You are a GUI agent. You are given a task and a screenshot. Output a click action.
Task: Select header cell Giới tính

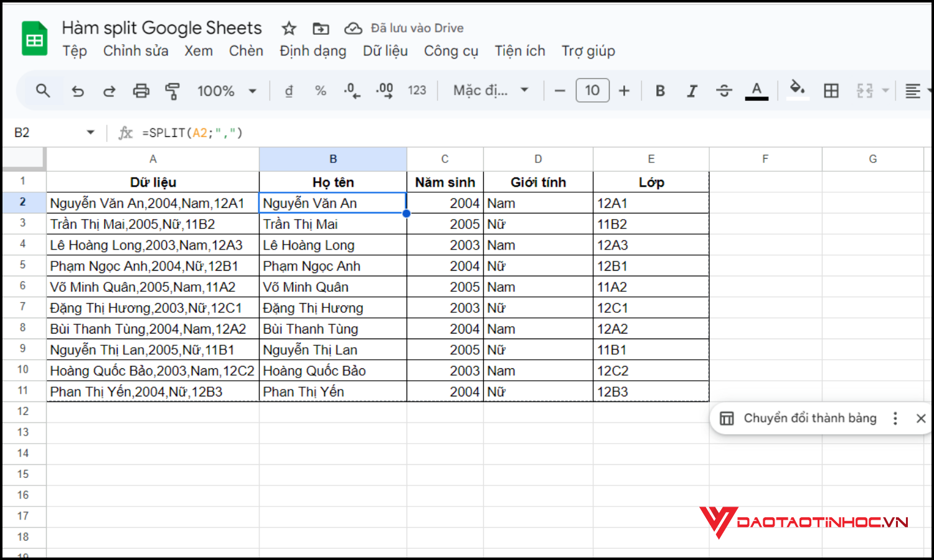point(538,182)
